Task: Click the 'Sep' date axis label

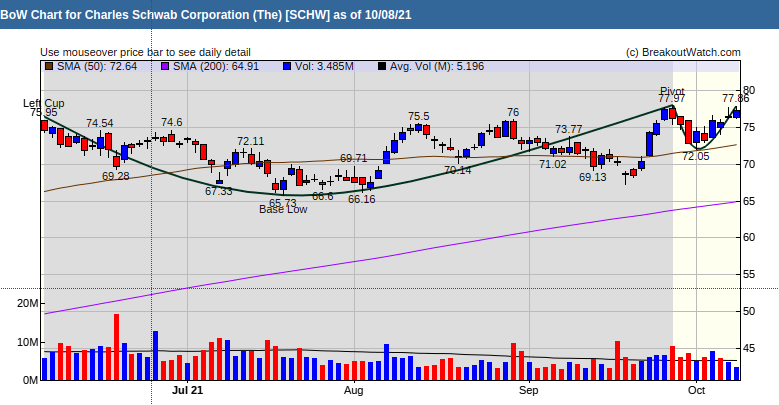Action: (529, 390)
